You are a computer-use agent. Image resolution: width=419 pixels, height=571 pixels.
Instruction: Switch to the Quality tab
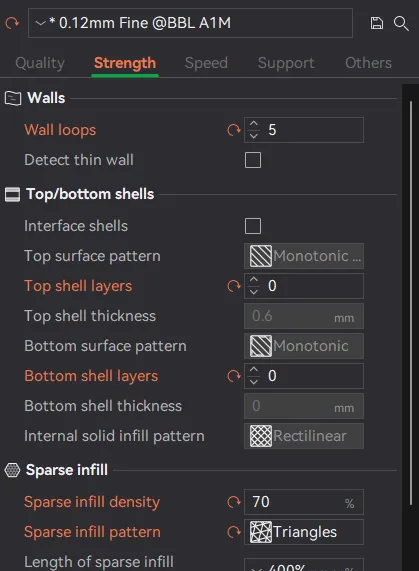40,63
